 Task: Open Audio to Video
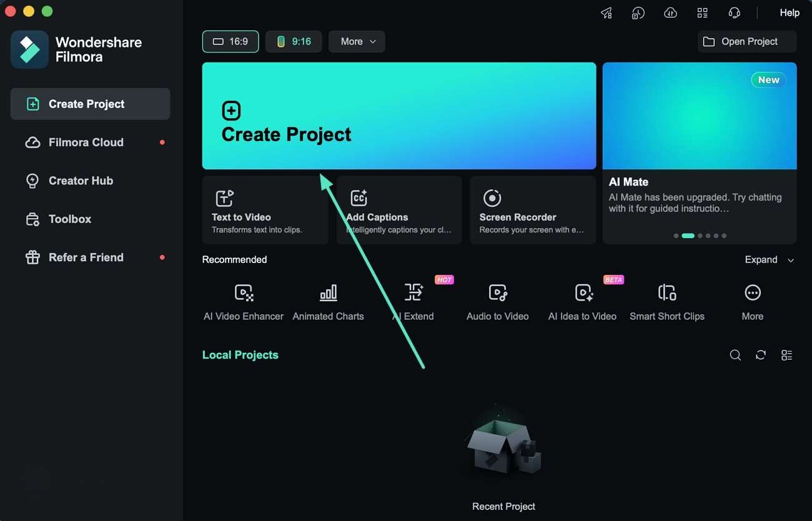498,302
